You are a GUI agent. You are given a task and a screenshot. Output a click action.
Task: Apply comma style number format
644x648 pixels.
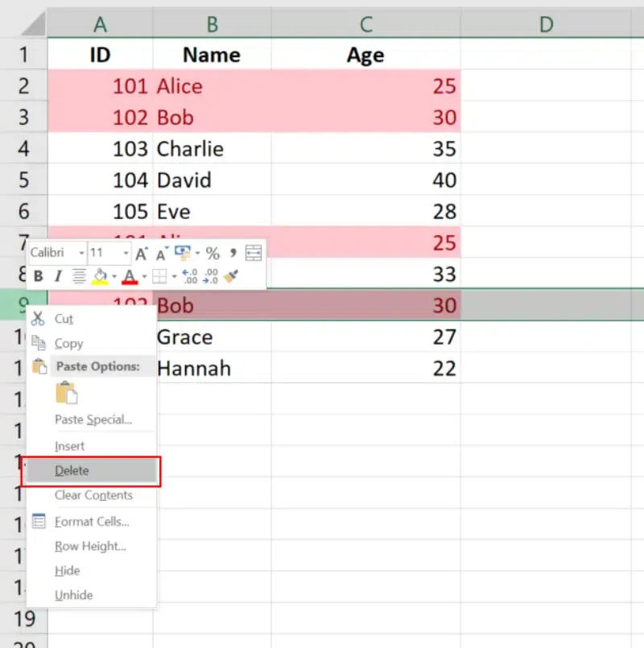(x=233, y=254)
